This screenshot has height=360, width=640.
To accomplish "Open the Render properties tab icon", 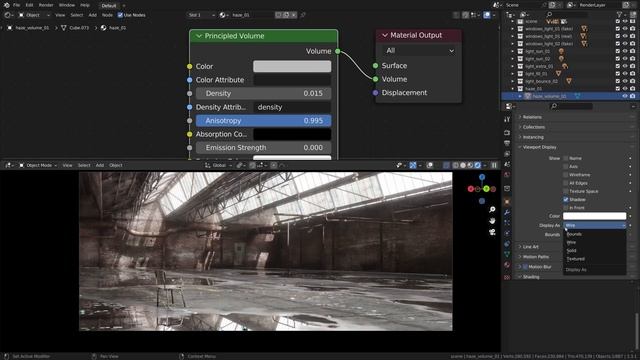I will 507,133.
